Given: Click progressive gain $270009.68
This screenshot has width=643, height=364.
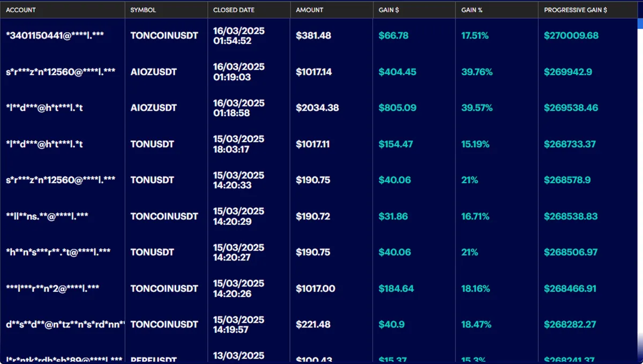Looking at the screenshot, I should tap(571, 36).
